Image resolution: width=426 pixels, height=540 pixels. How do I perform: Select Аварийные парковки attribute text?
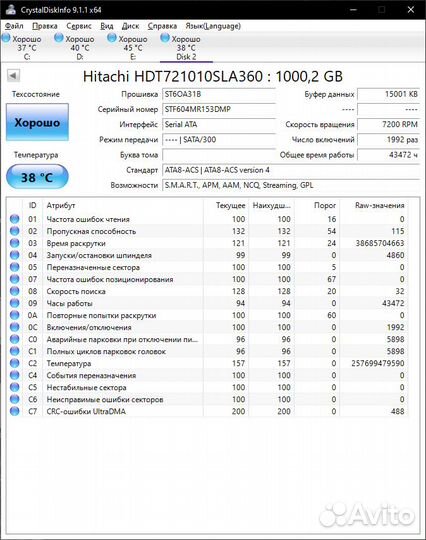pos(122,339)
